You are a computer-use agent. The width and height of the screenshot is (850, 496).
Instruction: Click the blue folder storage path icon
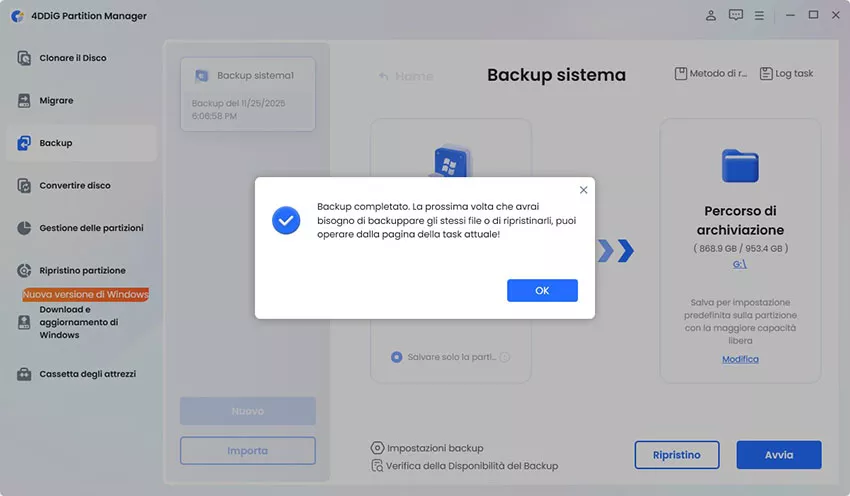click(740, 165)
